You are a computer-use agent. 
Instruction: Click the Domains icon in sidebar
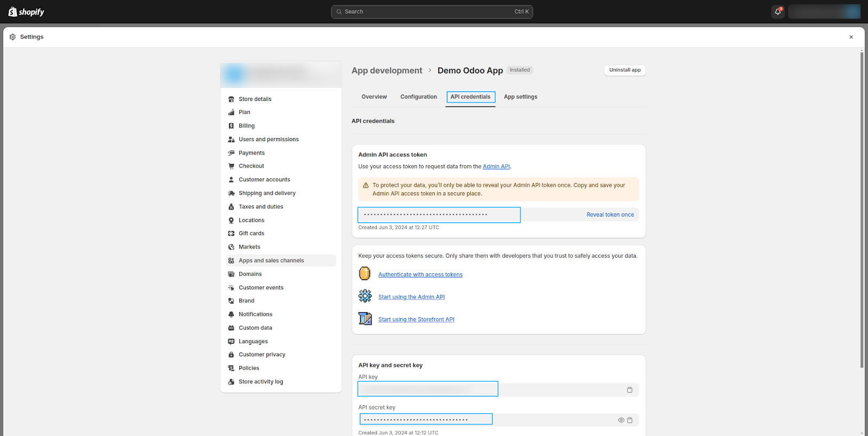(x=231, y=274)
